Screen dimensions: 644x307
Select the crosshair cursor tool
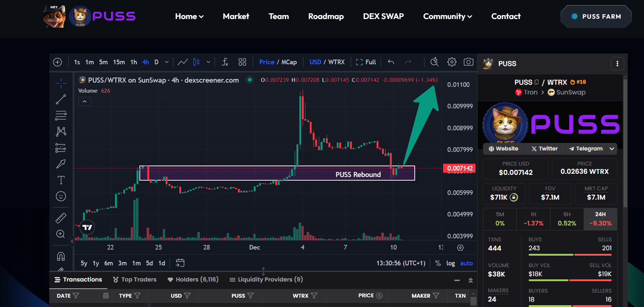[61, 83]
